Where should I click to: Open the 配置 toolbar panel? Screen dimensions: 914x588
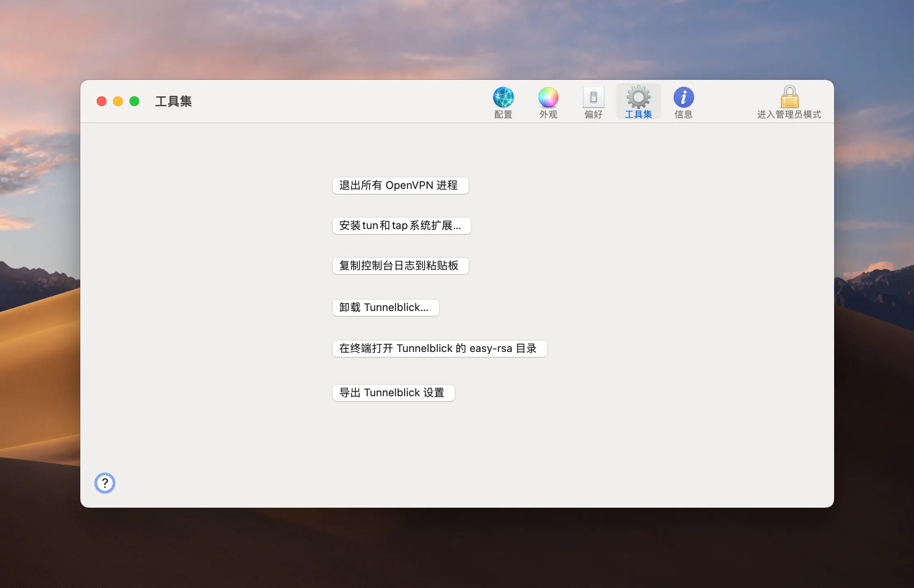point(503,102)
